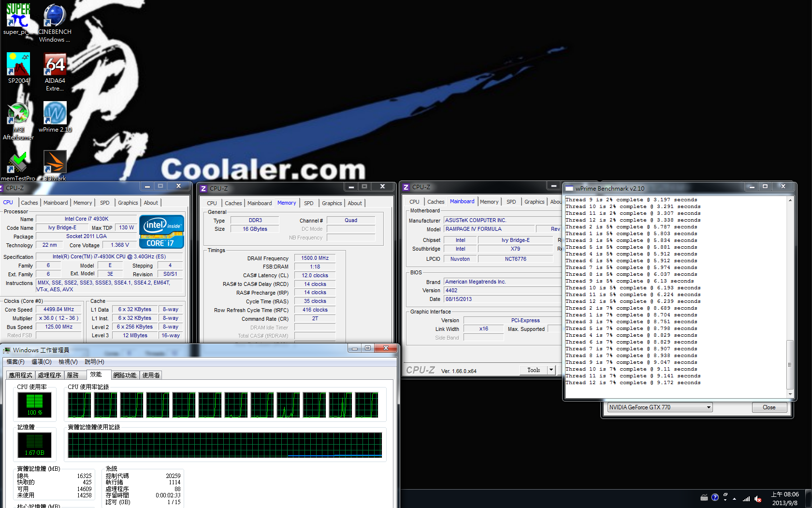The height and width of the screenshot is (508, 812).
Task: Open Graphics tab in first CPU-Z window
Action: (x=128, y=203)
